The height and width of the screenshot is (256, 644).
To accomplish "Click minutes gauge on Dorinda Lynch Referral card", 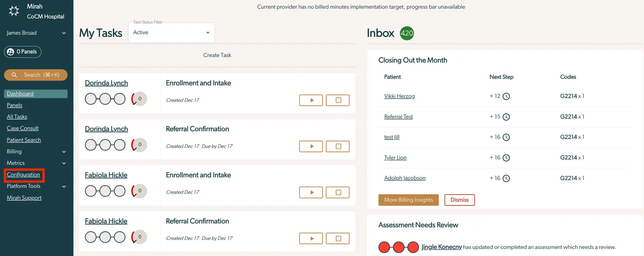I will click(x=139, y=145).
